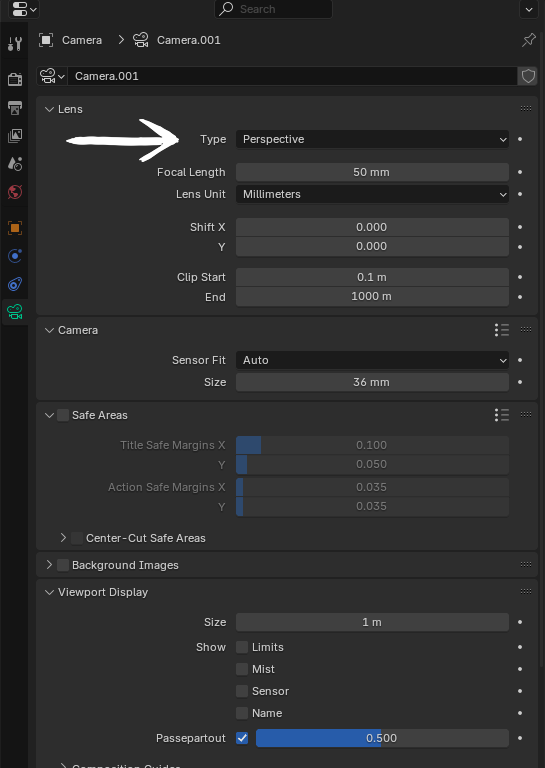The width and height of the screenshot is (545, 768).
Task: Open the Object Constraints properties tab
Action: pyautogui.click(x=15, y=284)
